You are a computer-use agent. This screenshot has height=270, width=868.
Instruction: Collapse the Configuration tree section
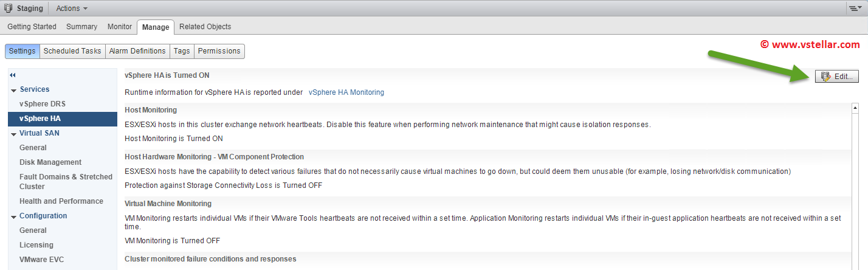click(x=13, y=216)
